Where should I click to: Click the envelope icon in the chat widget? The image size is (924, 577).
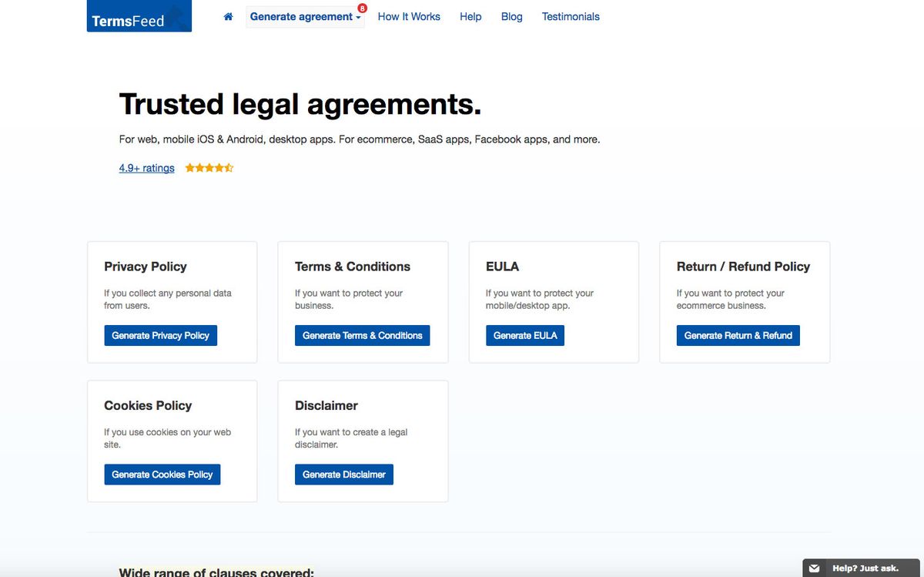tap(814, 568)
